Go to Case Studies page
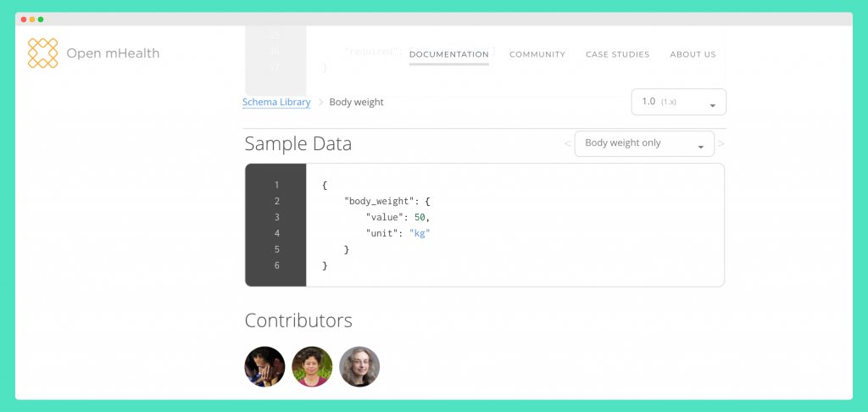Screen dimensions: 868x412 click(x=618, y=54)
